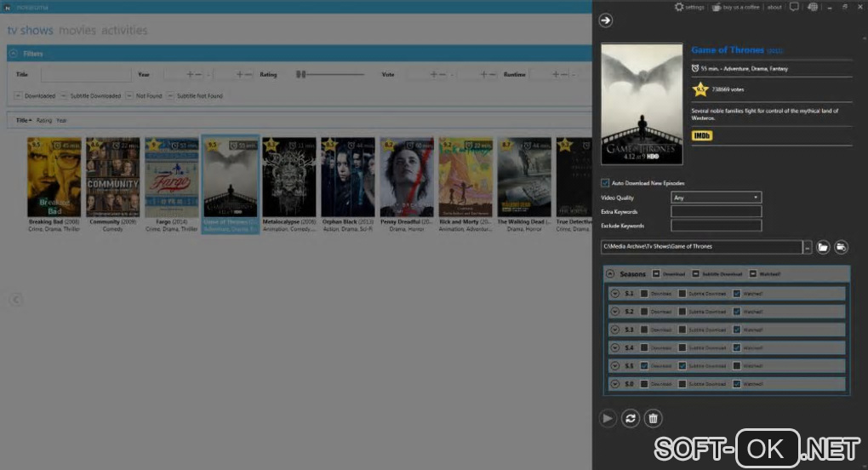This screenshot has width=868, height=470.
Task: Enable Subtitle Download for season S.3
Action: (682, 330)
